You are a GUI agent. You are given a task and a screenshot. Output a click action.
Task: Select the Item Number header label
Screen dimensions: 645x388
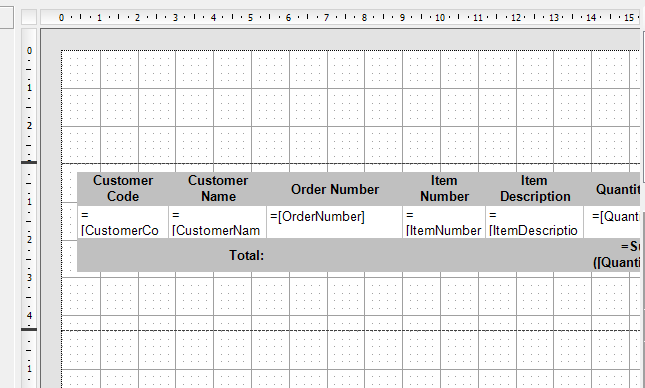[x=444, y=188]
